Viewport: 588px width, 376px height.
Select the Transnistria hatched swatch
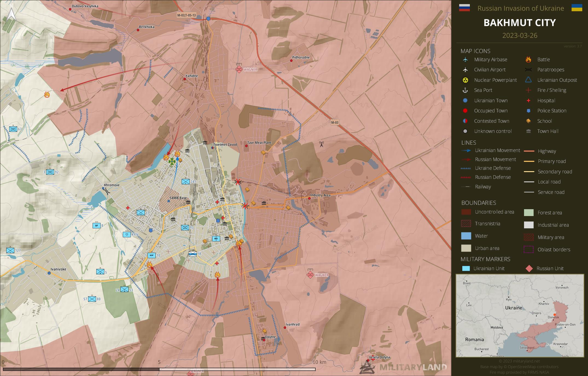466,224
